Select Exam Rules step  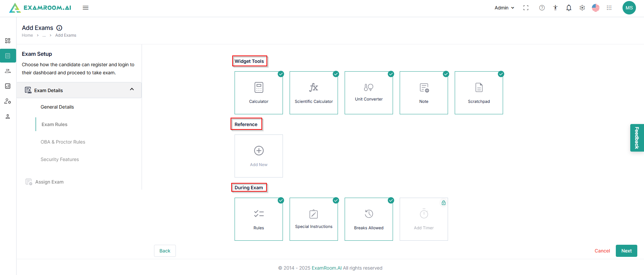pyautogui.click(x=54, y=124)
